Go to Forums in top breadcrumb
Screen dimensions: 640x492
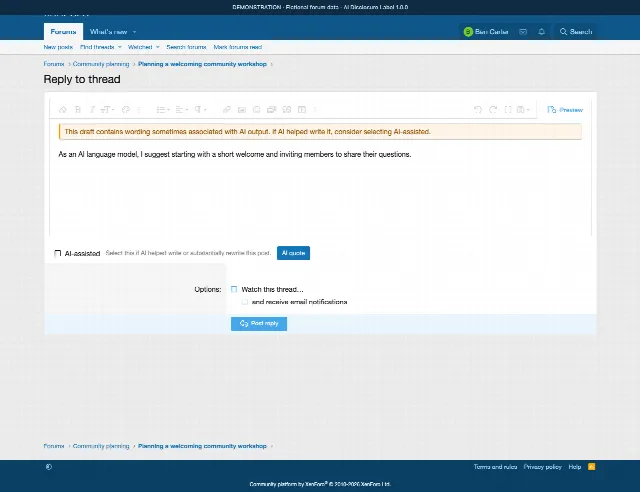[x=54, y=64]
